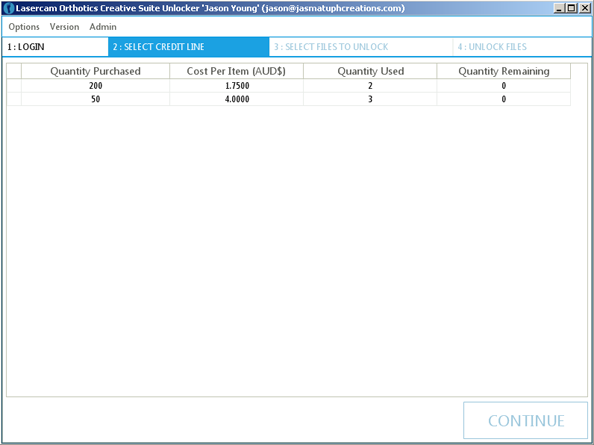
Task: Sort by Quantity Purchased column header
Action: (95, 71)
